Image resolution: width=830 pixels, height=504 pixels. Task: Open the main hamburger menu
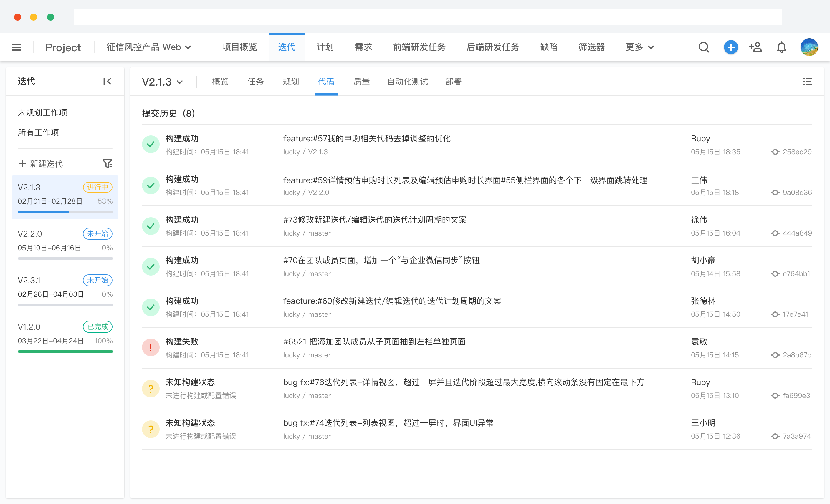[x=16, y=47]
